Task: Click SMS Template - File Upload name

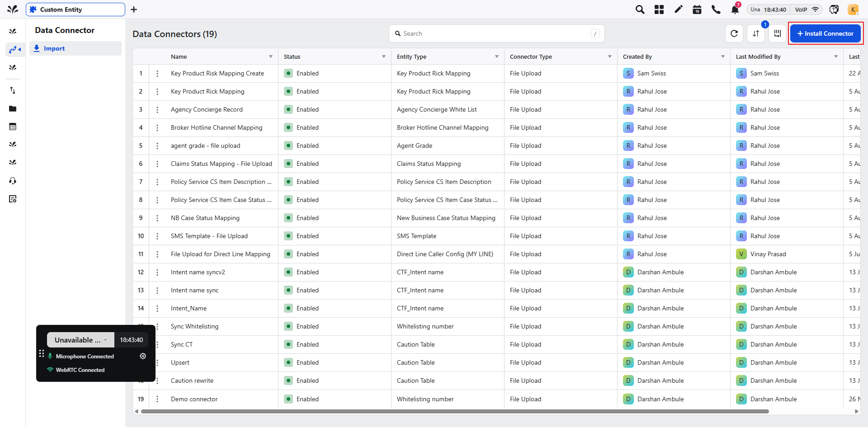Action: [209, 236]
